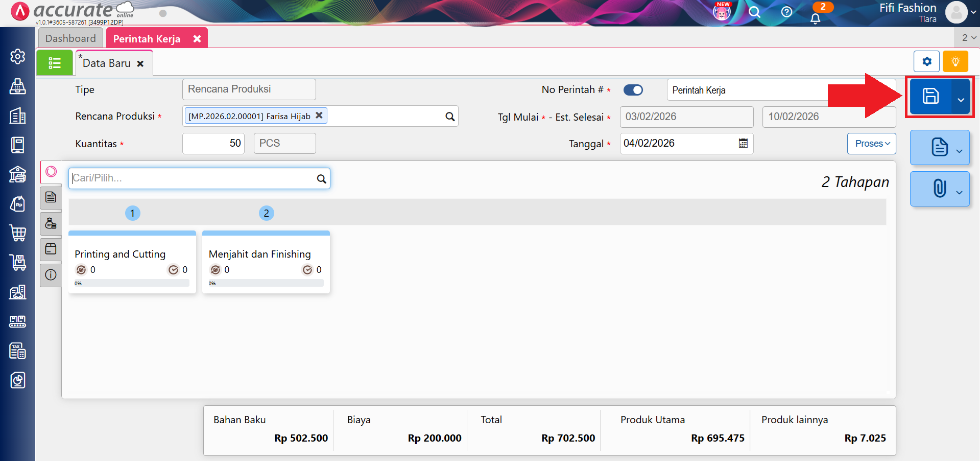Open the settings gear in left sidebar
Image resolution: width=980 pixels, height=461 pixels.
coord(18,56)
